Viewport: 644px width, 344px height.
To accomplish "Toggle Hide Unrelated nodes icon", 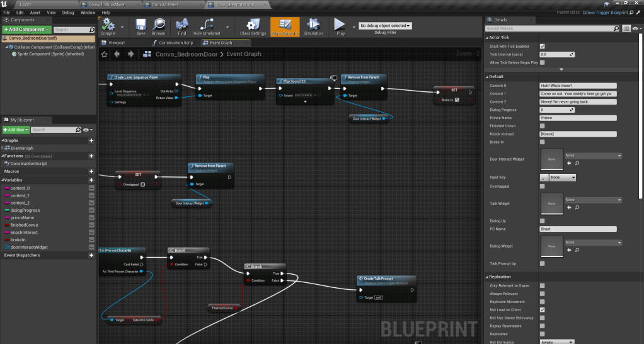I will pyautogui.click(x=207, y=25).
